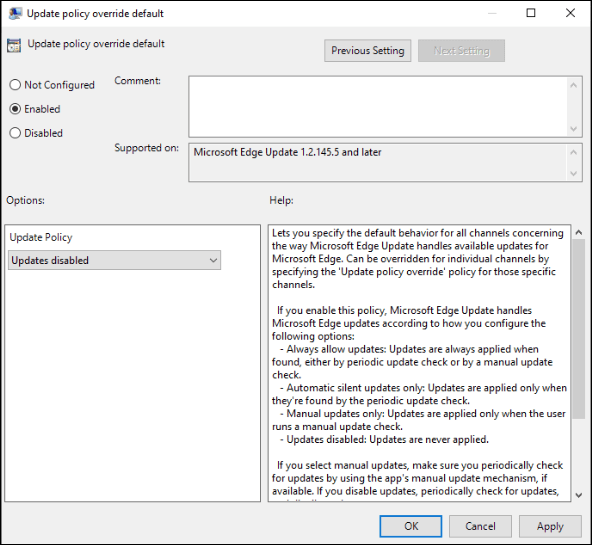Click the Help pane scroll up arrow
Screen dimensions: 592x545
click(x=578, y=232)
